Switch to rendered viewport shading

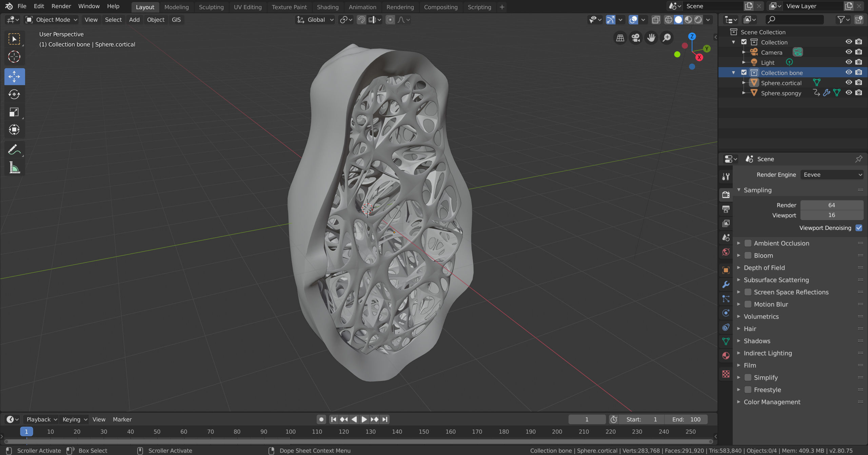click(x=698, y=20)
